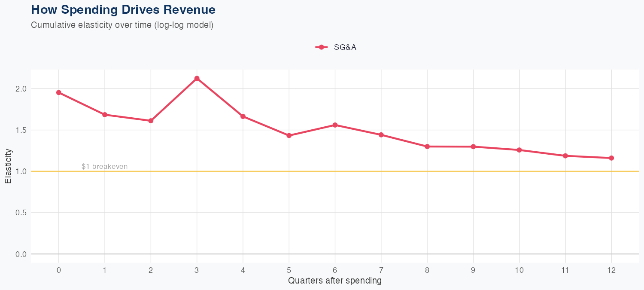Click the $1 breakeven annotation label
The image size is (644, 290).
click(104, 166)
